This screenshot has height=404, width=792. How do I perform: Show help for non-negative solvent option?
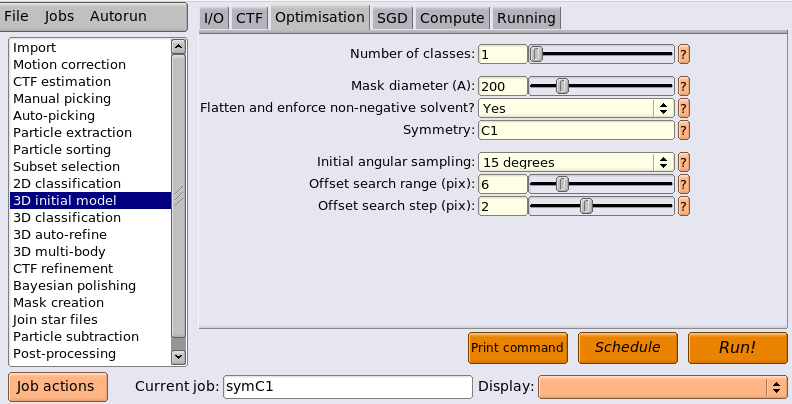pyautogui.click(x=683, y=108)
